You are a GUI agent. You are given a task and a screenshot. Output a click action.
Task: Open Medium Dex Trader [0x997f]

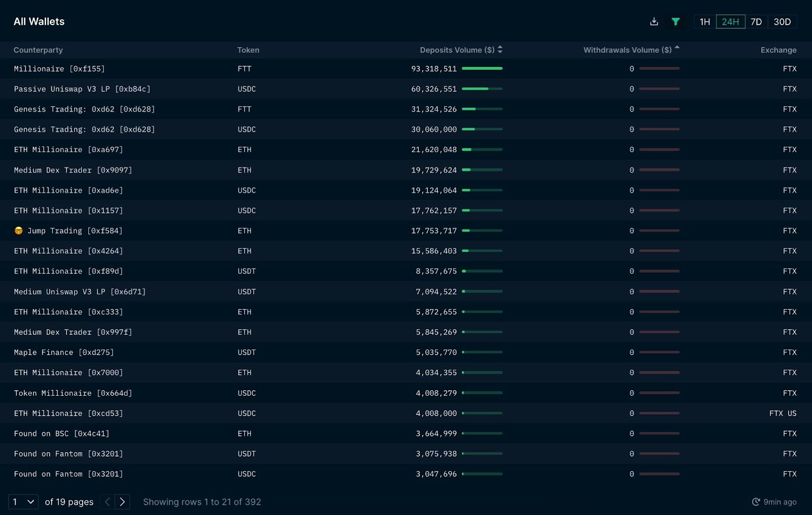(x=73, y=332)
